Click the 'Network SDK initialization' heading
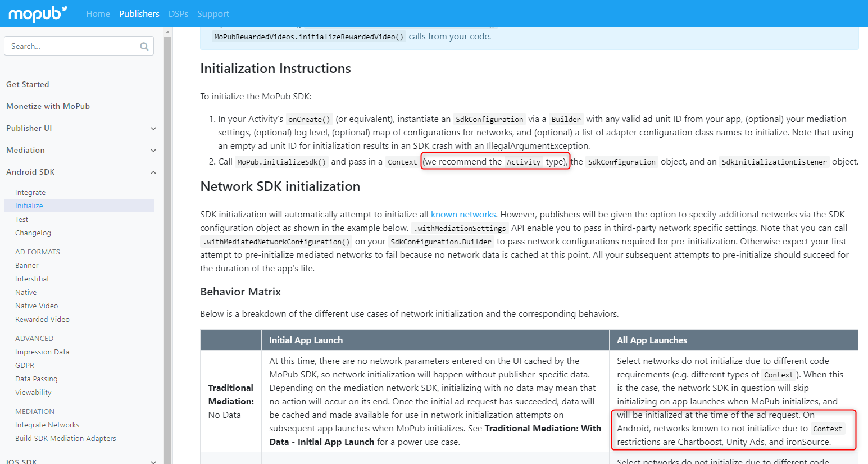868x464 pixels. tap(280, 186)
